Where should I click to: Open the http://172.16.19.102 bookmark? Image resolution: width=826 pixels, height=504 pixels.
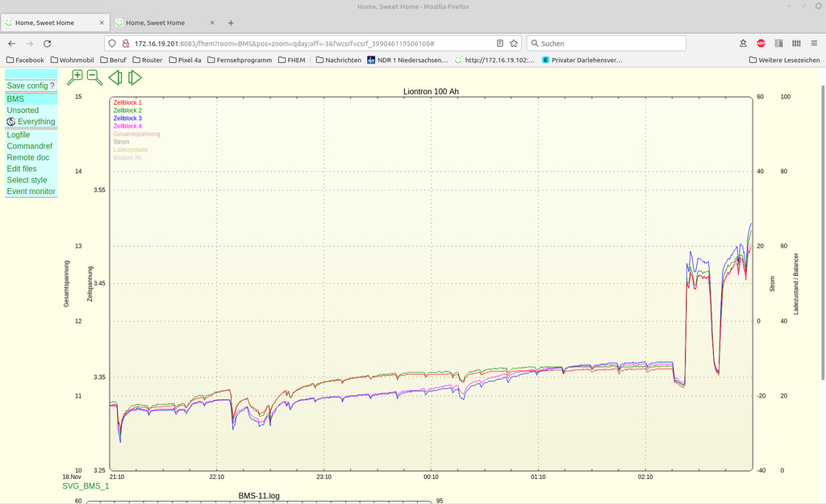click(x=494, y=60)
